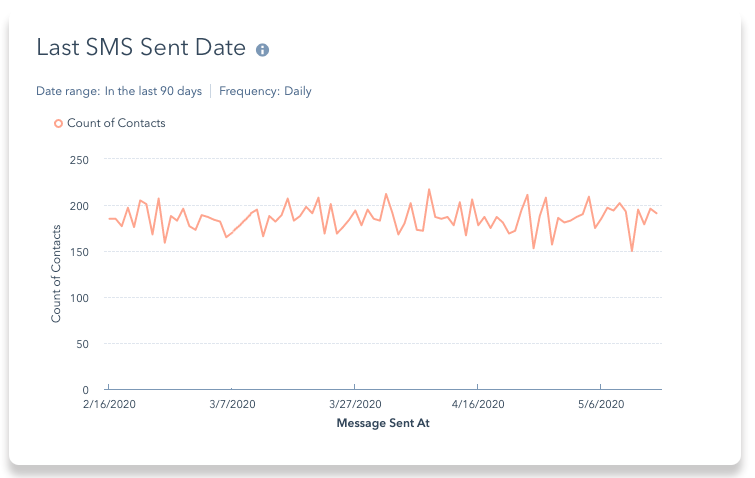Click the 200 y-axis value
Image resolution: width=755 pixels, height=478 pixels.
(80, 206)
